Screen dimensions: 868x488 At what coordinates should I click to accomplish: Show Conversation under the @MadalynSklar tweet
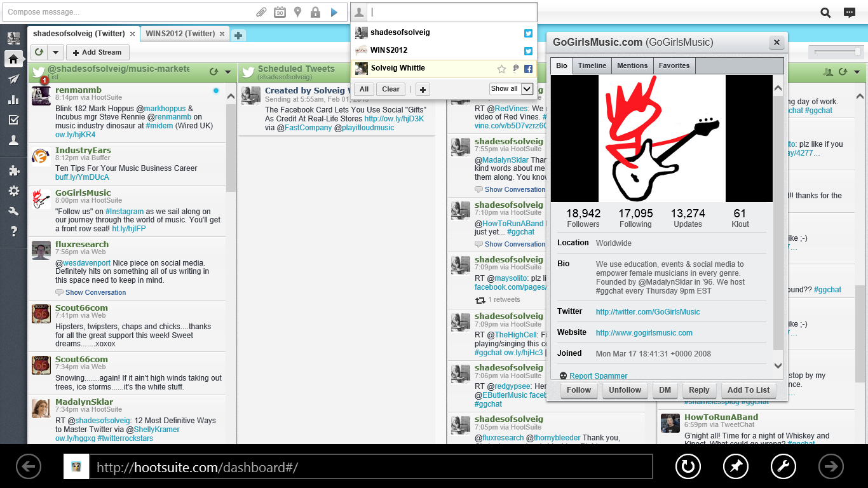coord(515,189)
